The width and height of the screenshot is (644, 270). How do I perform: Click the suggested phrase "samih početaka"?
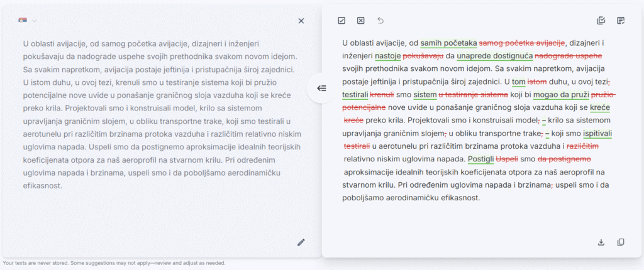click(x=448, y=43)
